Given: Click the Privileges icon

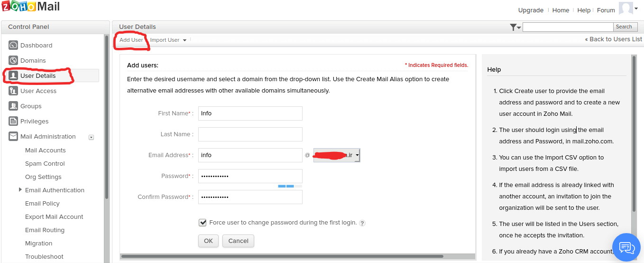Looking at the screenshot, I should coord(13,122).
